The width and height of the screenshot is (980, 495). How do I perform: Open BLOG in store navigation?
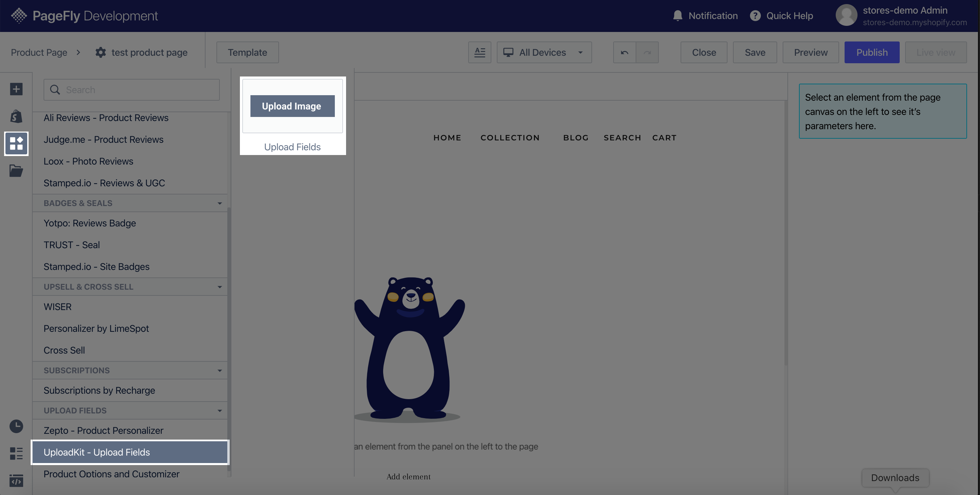[576, 138]
